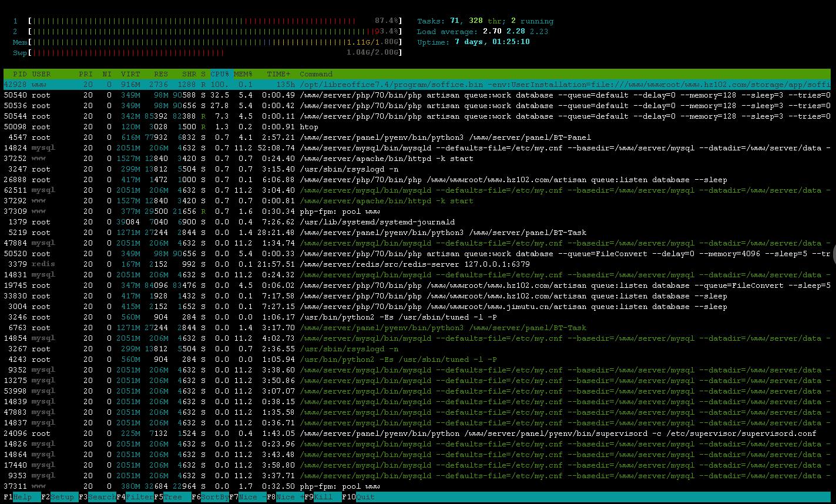Sort by the MEM% column header

pyautogui.click(x=243, y=74)
